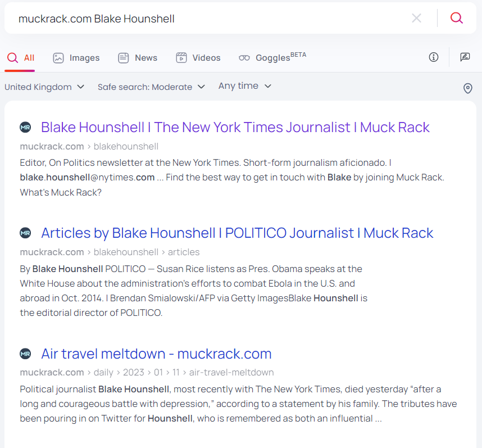Open the Air travel meltdown result
Screen dimensions: 482x448
157,354
